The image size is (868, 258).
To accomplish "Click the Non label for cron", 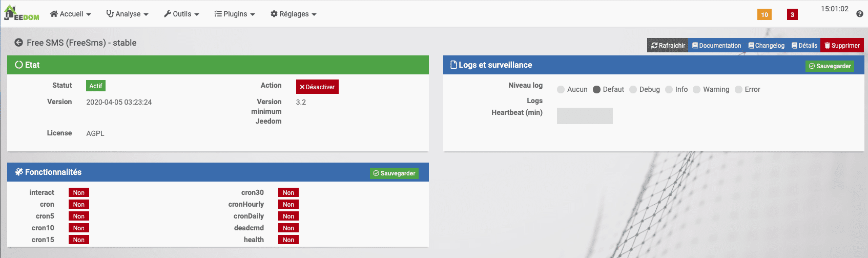I will 79,204.
